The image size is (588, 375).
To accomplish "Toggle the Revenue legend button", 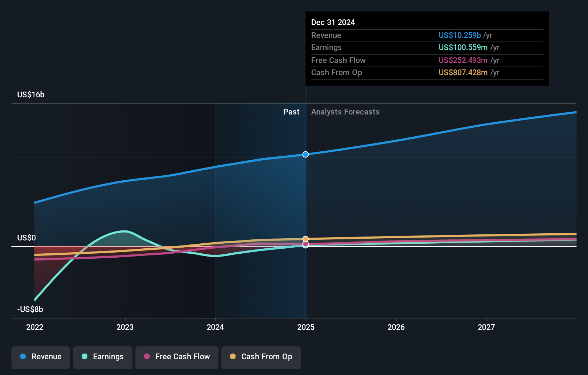I will pyautogui.click(x=41, y=357).
